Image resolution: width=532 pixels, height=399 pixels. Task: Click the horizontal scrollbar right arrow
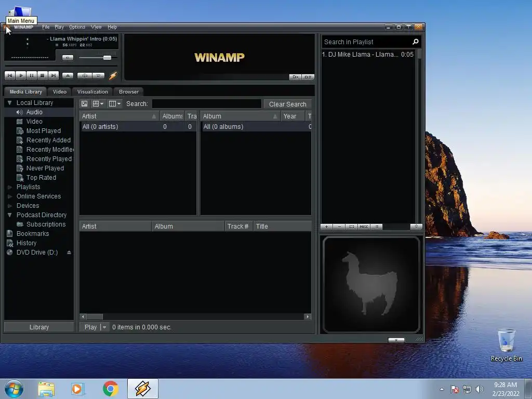[308, 316]
